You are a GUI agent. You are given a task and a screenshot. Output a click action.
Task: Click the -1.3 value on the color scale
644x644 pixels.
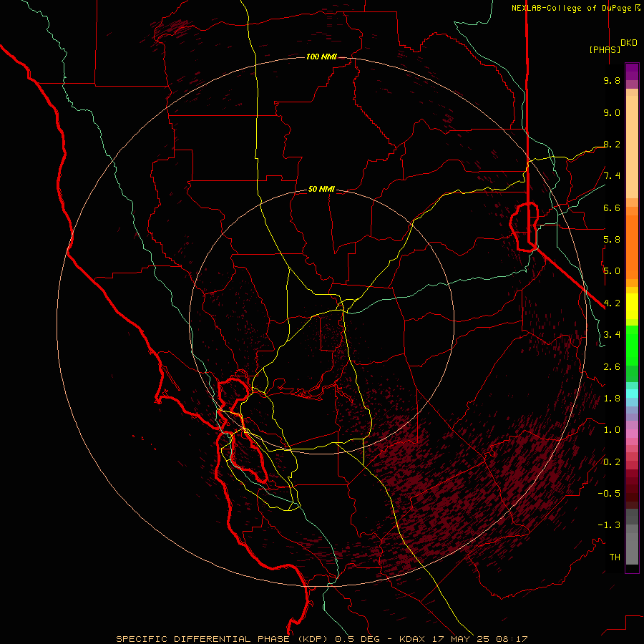pyautogui.click(x=609, y=525)
